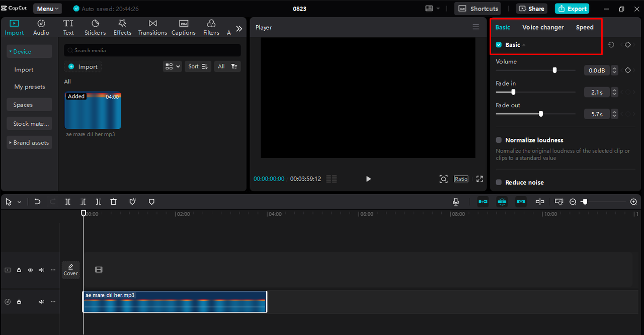Lock the audio track
The image size is (644, 335).
click(x=19, y=302)
